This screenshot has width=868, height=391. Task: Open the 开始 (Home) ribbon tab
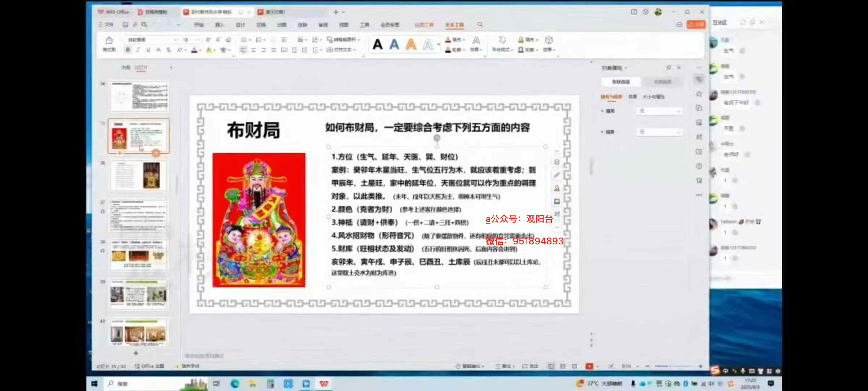199,25
